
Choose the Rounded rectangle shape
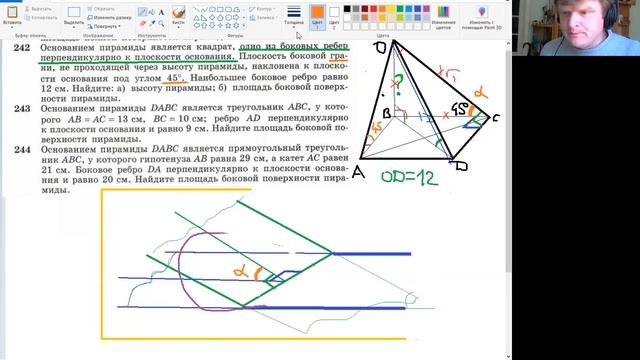[x=229, y=9]
